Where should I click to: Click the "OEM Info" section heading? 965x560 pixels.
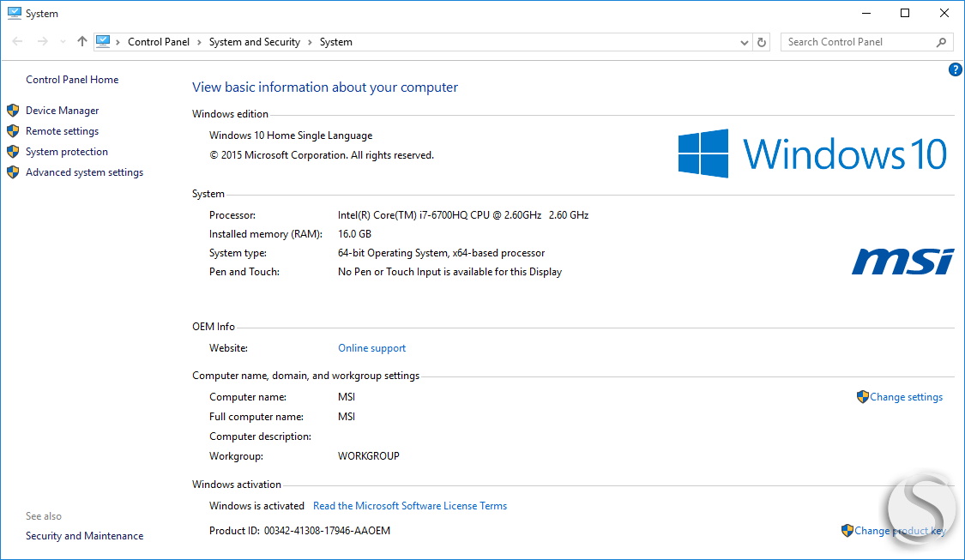pyautogui.click(x=214, y=327)
